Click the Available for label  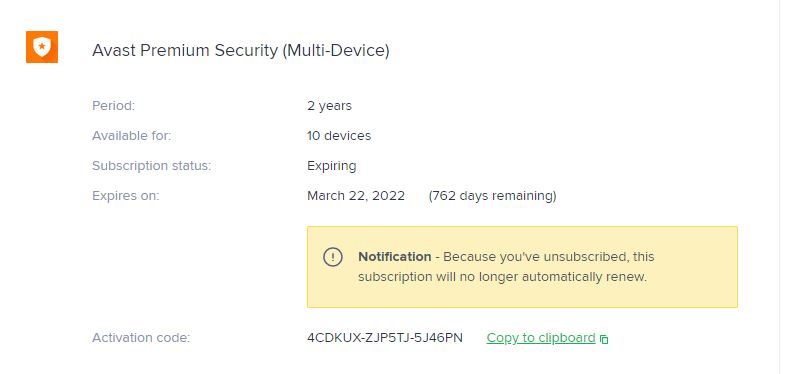[x=132, y=136]
